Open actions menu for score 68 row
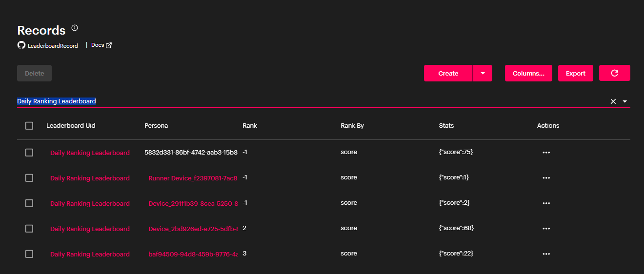 pyautogui.click(x=546, y=229)
